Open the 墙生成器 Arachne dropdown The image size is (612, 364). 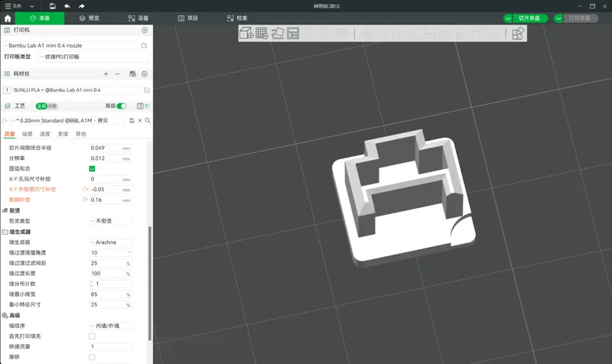111,242
